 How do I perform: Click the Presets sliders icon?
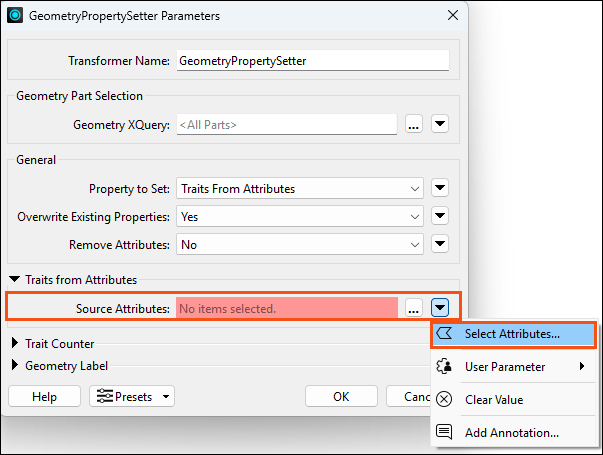coord(105,396)
